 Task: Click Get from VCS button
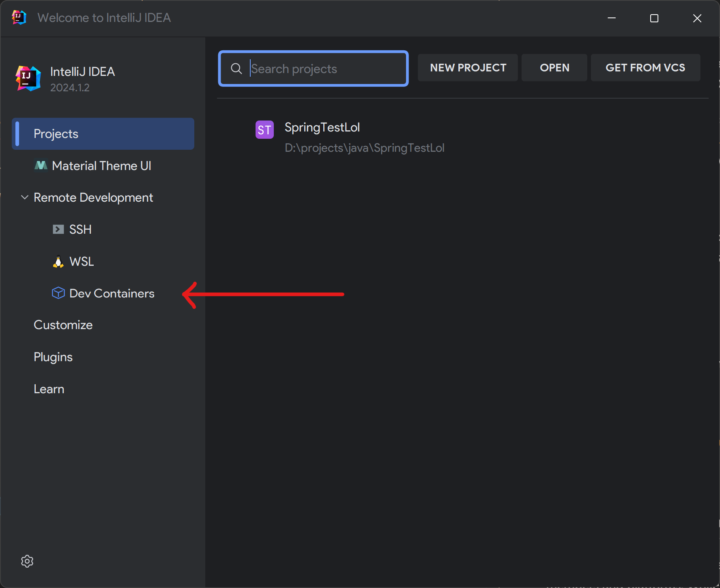coord(645,68)
